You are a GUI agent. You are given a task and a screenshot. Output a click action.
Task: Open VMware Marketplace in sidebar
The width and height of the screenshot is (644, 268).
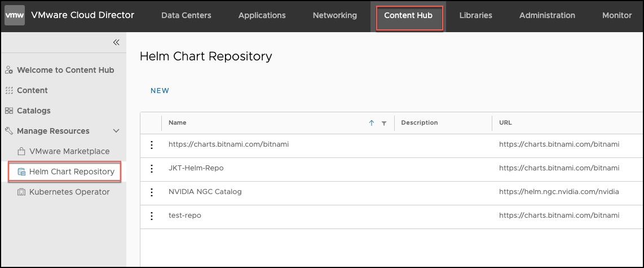(x=69, y=151)
